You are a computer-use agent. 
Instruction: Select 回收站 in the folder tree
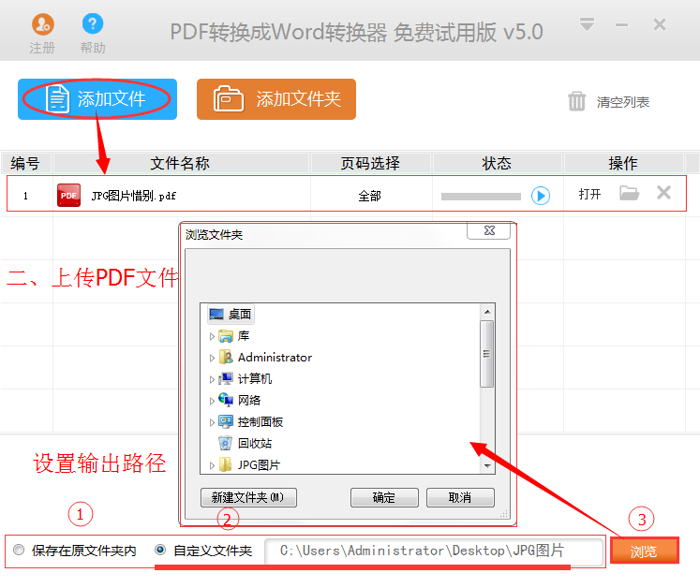(255, 443)
